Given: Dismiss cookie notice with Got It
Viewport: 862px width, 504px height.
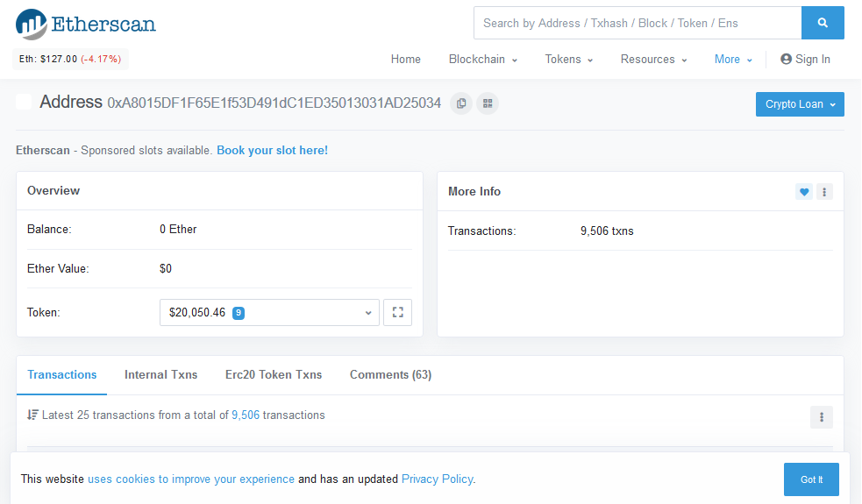Looking at the screenshot, I should point(811,479).
